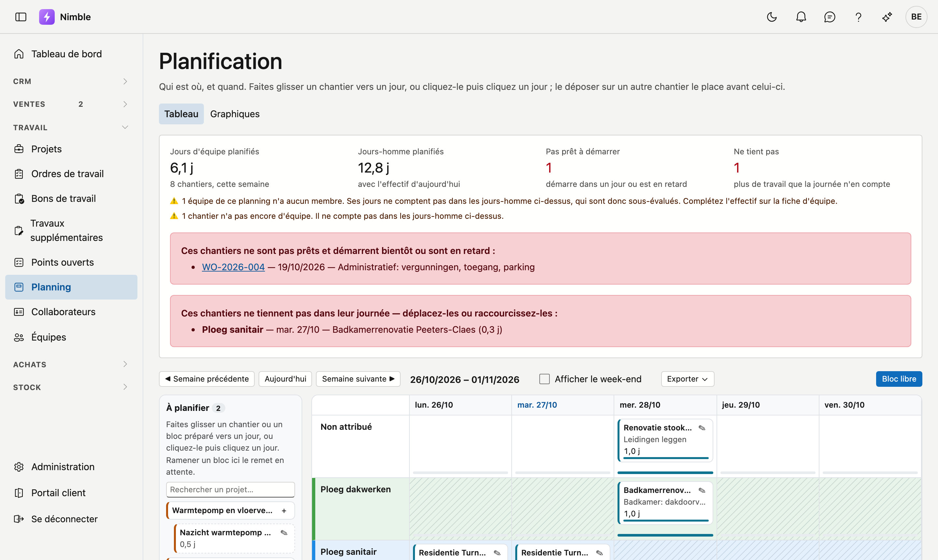Image resolution: width=938 pixels, height=560 pixels.
Task: Switch to dark mode moon icon
Action: pyautogui.click(x=772, y=17)
